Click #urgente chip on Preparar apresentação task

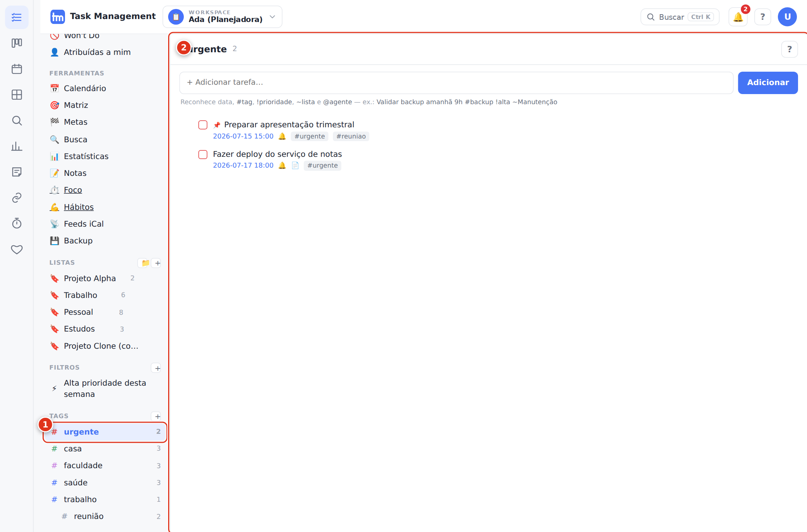309,136
